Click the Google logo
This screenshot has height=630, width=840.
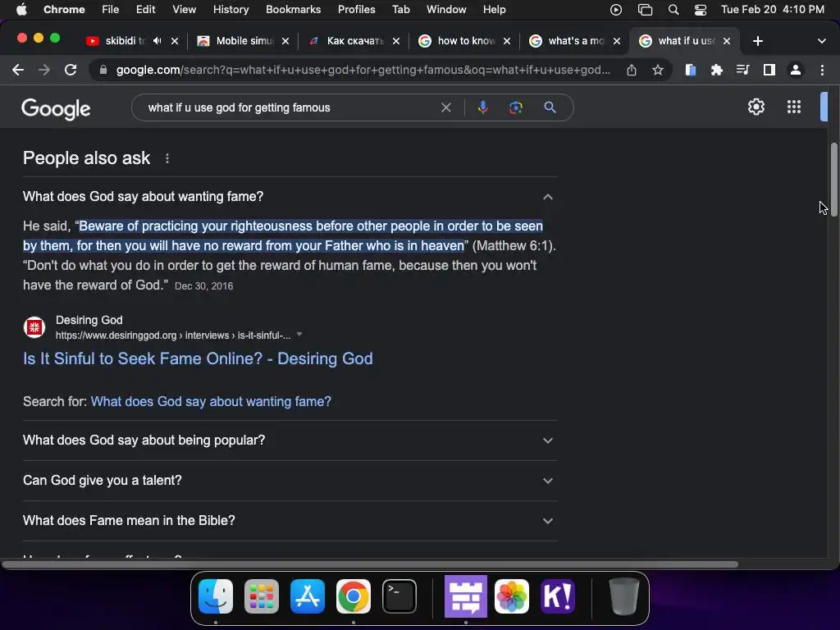tap(56, 109)
